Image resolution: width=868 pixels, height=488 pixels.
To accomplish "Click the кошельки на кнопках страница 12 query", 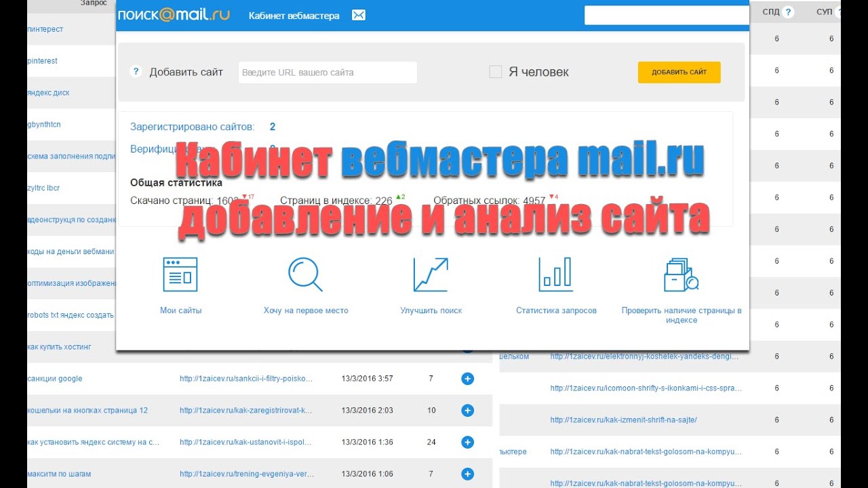I will [87, 410].
